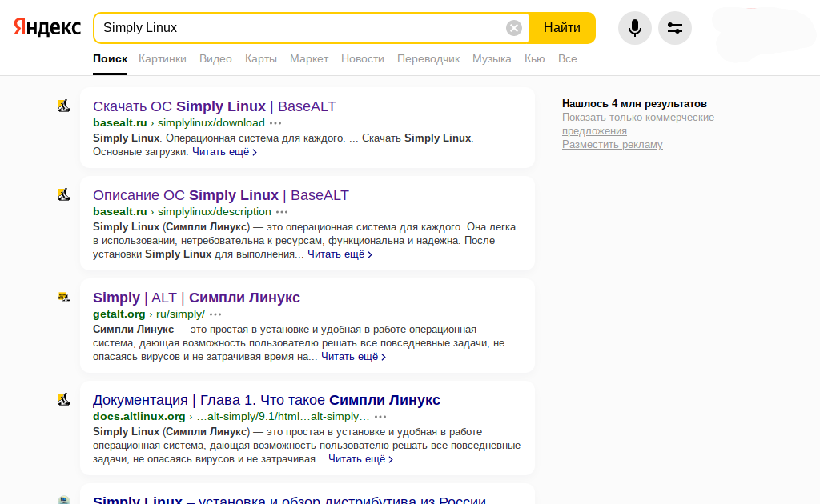Expand Читать ещё in the Документация result
The height and width of the screenshot is (504, 820).
coord(361,459)
